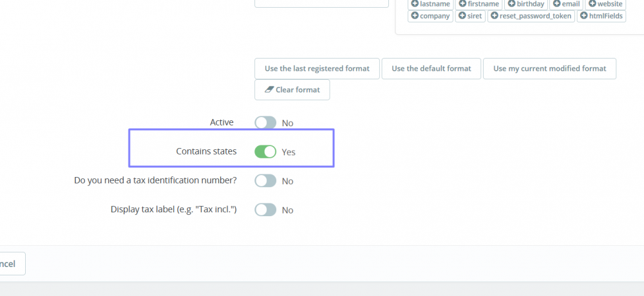Click the Contains states label
This screenshot has height=296, width=644.
tap(206, 152)
